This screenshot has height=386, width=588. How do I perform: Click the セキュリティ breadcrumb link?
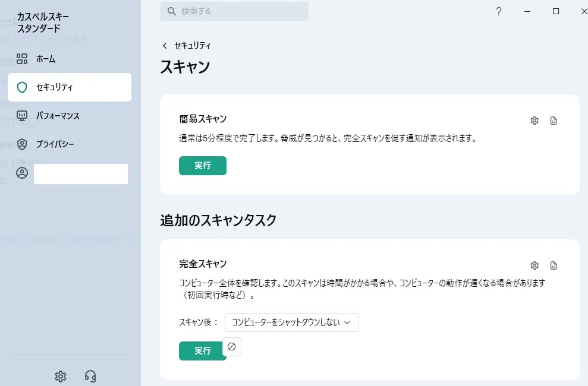[193, 46]
